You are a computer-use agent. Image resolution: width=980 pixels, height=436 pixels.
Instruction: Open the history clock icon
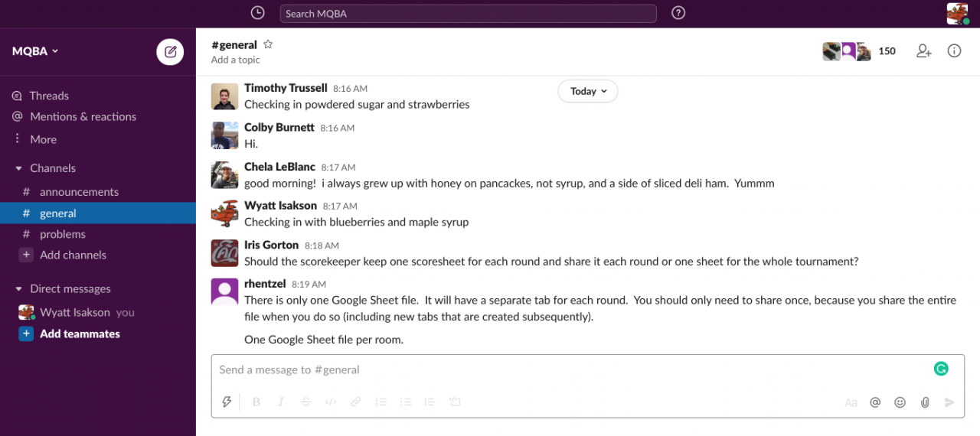point(257,13)
